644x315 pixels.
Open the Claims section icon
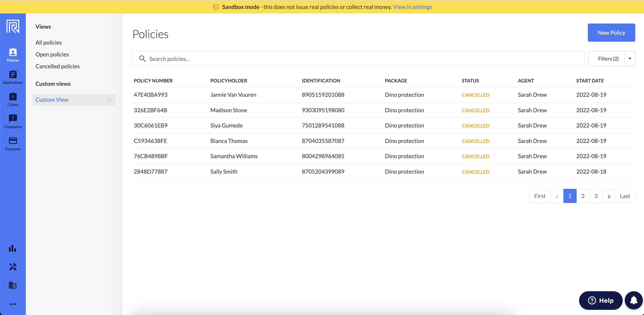(13, 99)
